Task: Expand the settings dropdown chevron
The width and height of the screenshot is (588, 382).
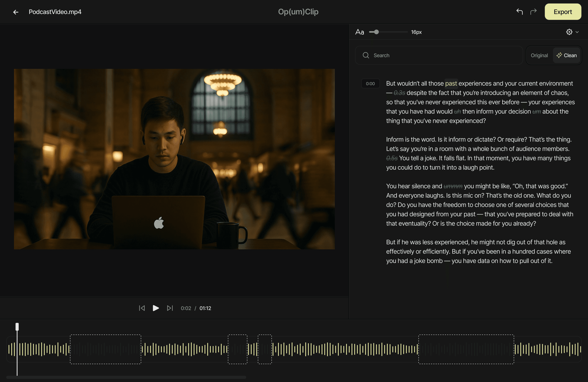Action: tap(577, 32)
